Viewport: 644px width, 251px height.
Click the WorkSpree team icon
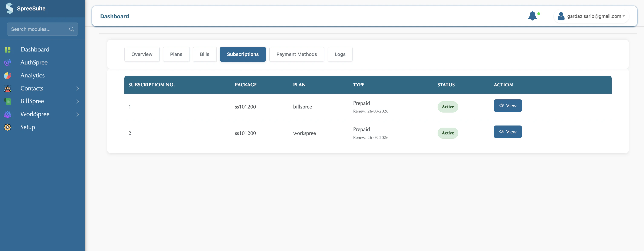(x=7, y=114)
